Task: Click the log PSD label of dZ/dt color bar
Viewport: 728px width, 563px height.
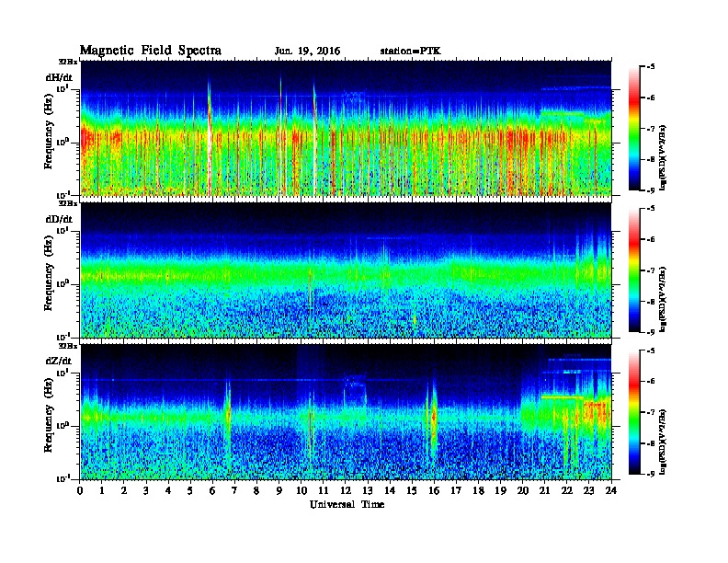Action: pyautogui.click(x=663, y=442)
